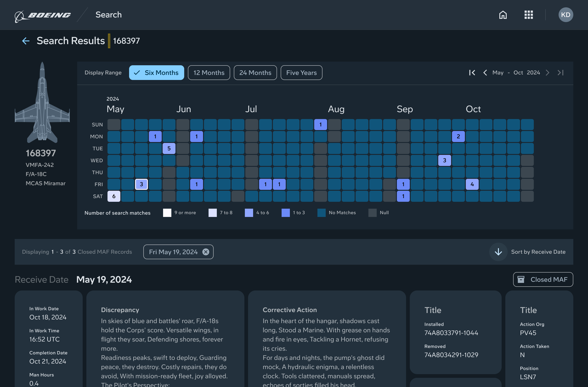Screen dimensions: 588x387
Task: Click removed part 74A8034291-1029
Action: pyautogui.click(x=451, y=355)
